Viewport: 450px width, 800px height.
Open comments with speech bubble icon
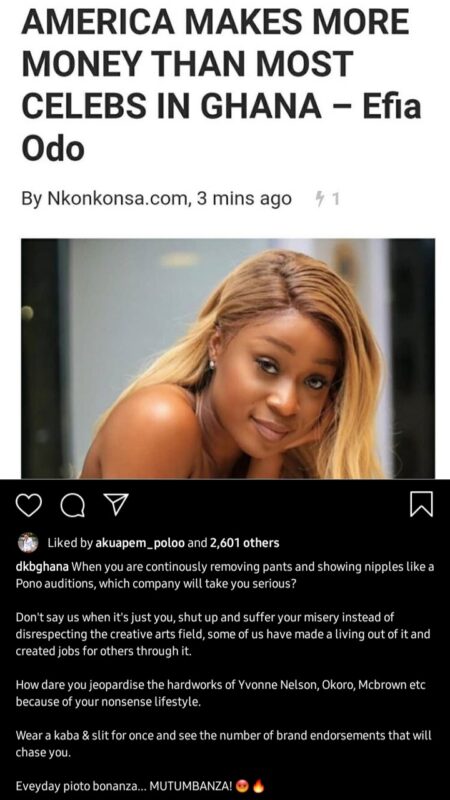tap(73, 506)
